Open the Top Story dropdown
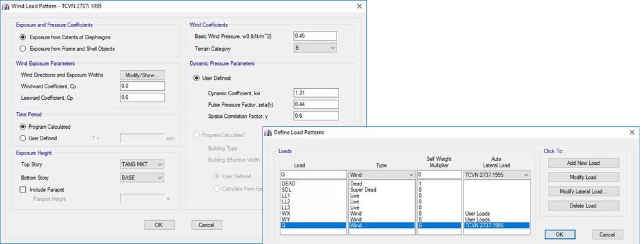This screenshot has height=244, width=644. (142, 164)
